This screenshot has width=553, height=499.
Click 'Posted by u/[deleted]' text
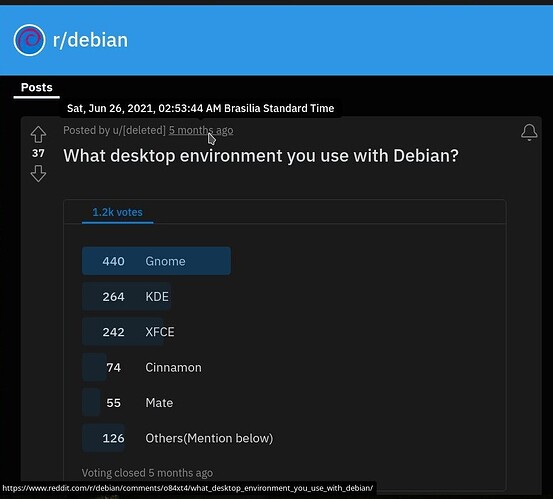(114, 130)
